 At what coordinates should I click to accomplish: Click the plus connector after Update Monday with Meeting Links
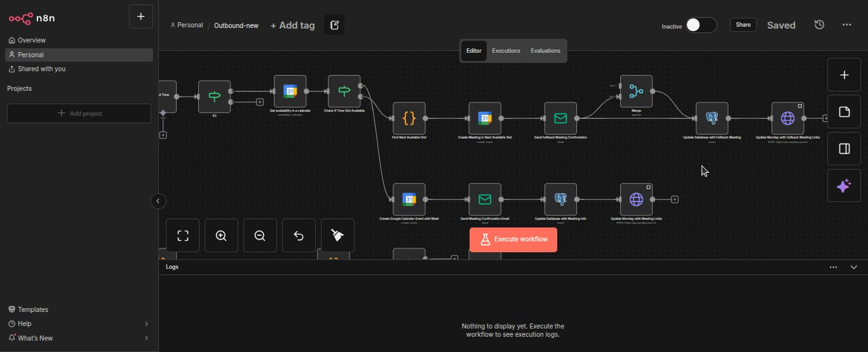[675, 200]
